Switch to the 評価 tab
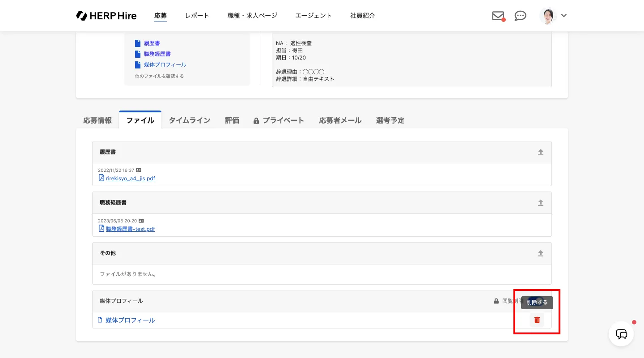Image resolution: width=644 pixels, height=358 pixels. click(x=232, y=120)
